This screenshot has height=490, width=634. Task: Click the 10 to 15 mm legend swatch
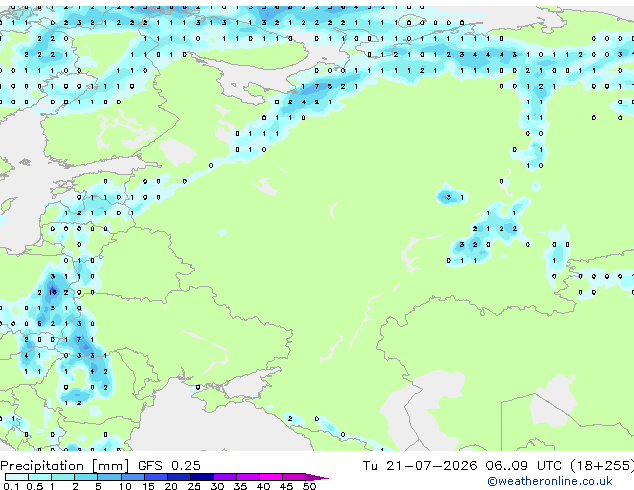click(132, 477)
